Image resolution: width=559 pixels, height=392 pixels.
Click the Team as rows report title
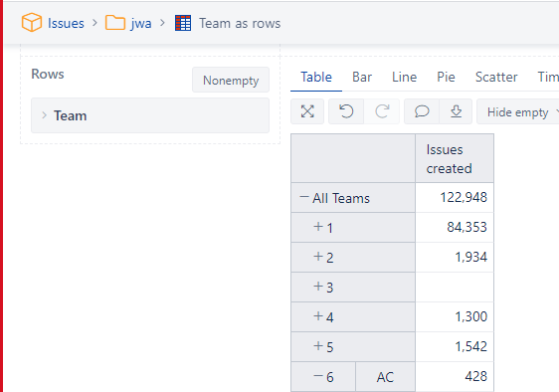pos(240,24)
